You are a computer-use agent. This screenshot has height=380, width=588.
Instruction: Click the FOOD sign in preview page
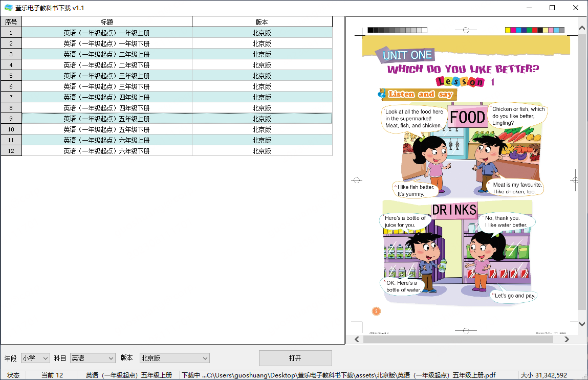coord(468,117)
